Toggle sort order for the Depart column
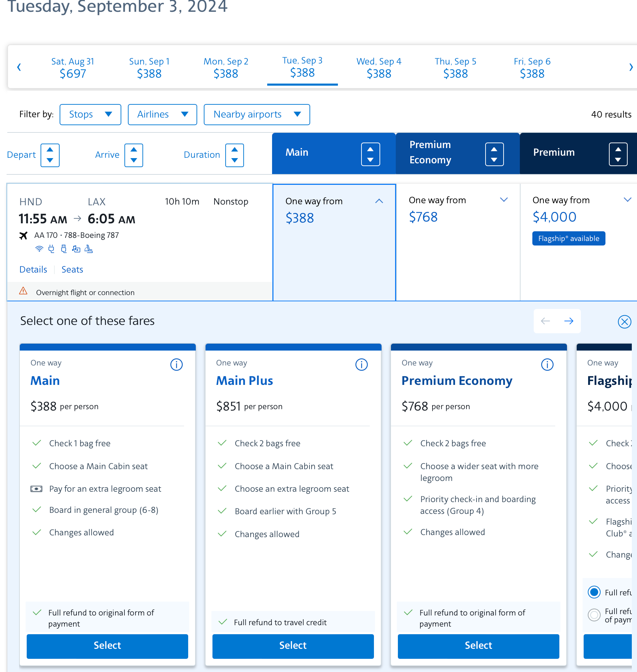Image resolution: width=637 pixels, height=672 pixels. coord(50,155)
